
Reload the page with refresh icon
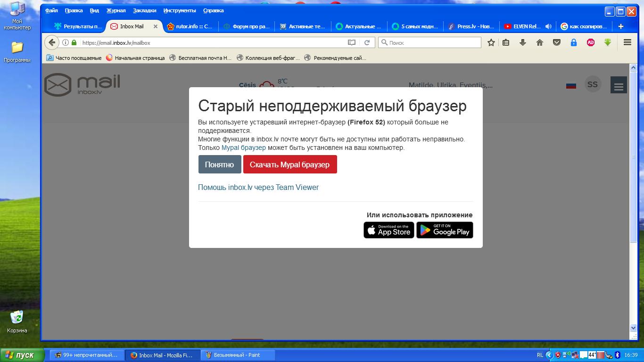367,42
